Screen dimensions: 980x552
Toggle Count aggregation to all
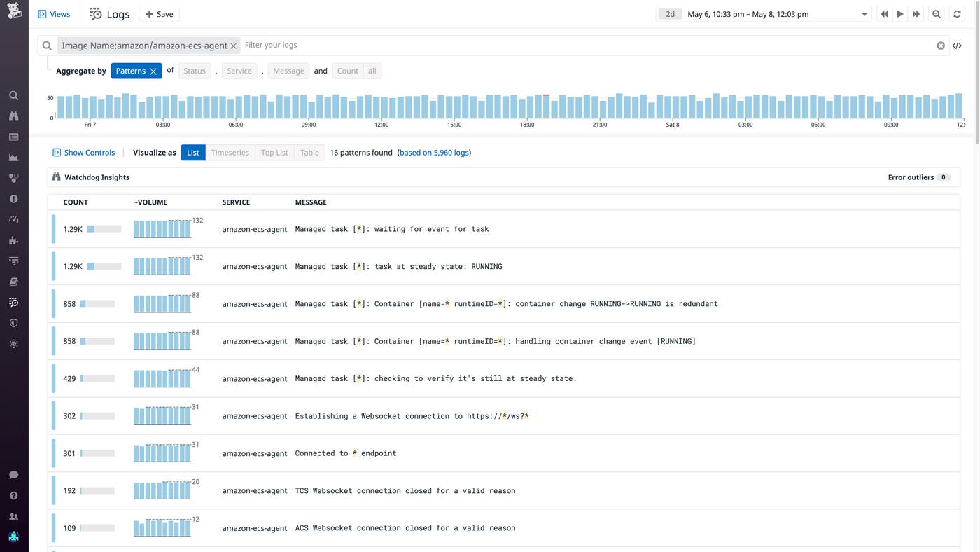372,70
